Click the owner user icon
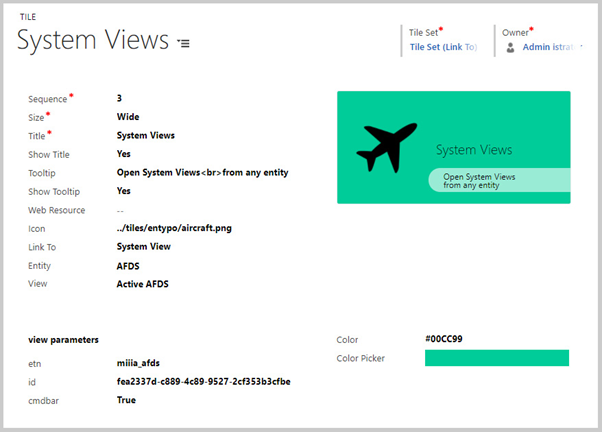This screenshot has height=432, width=602. 510,48
